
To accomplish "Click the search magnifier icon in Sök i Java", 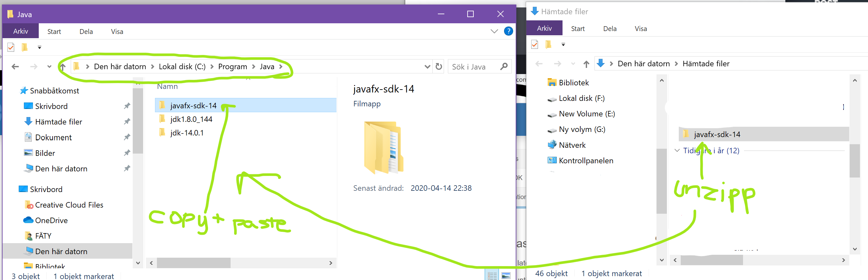I will (x=504, y=67).
